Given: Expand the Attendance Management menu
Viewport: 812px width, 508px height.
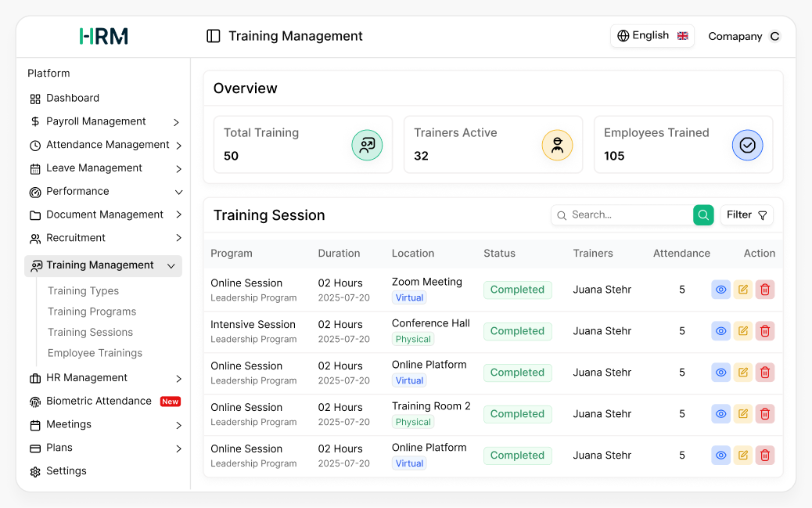Looking at the screenshot, I should pos(180,145).
